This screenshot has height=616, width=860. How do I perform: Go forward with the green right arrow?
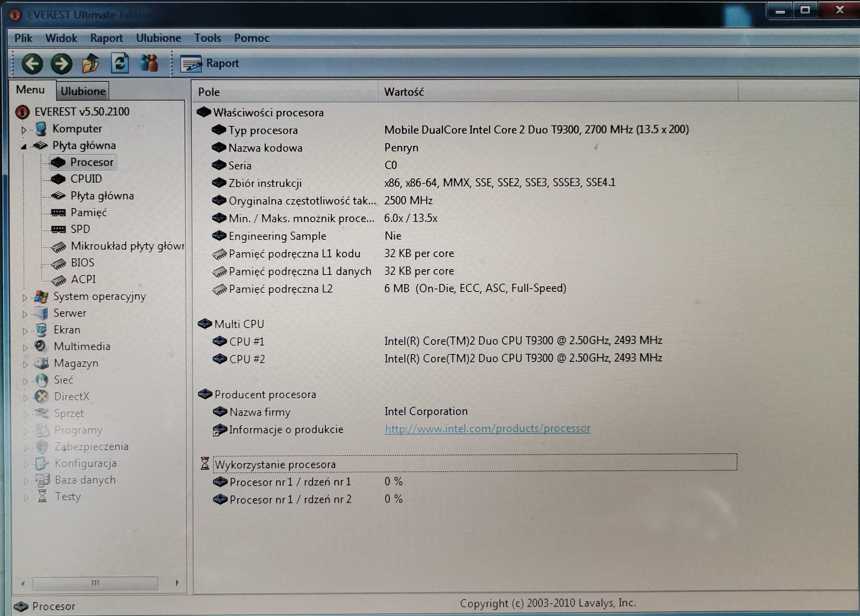(x=62, y=63)
